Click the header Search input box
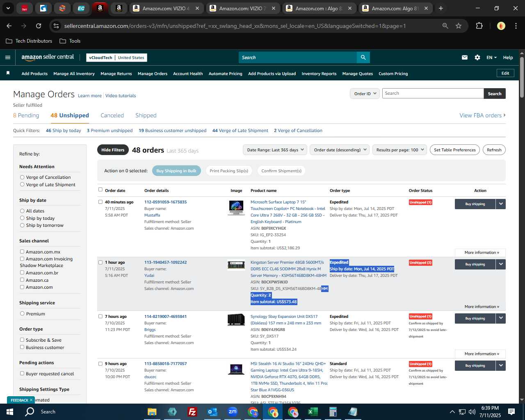 (297, 57)
